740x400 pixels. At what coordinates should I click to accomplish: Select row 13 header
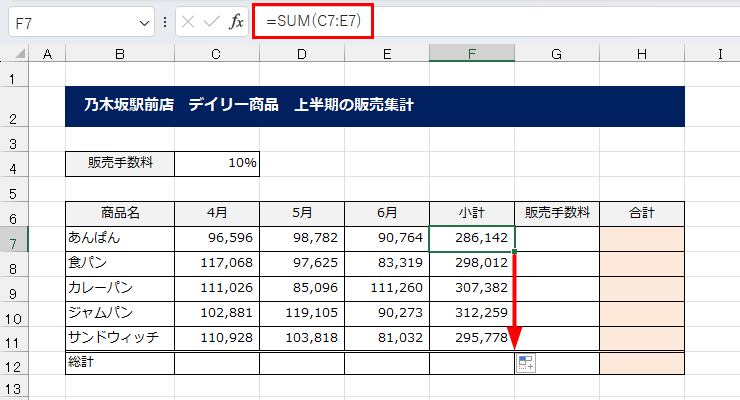[14, 387]
